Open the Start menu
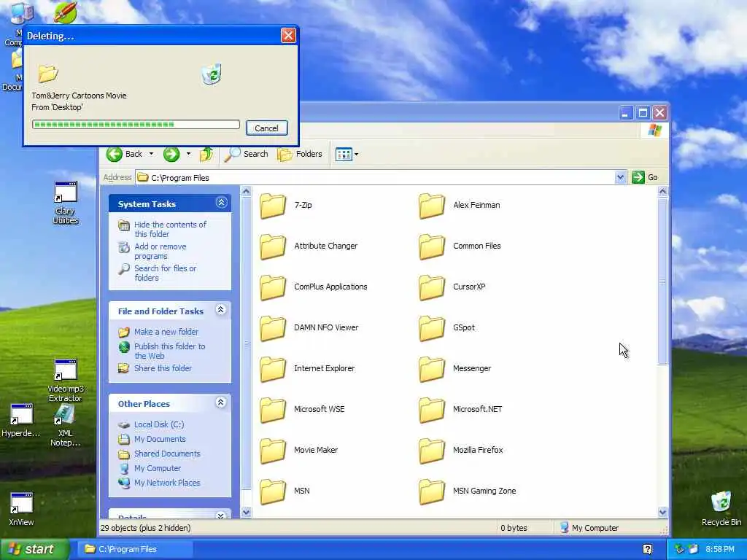Image resolution: width=747 pixels, height=560 pixels. click(x=35, y=549)
